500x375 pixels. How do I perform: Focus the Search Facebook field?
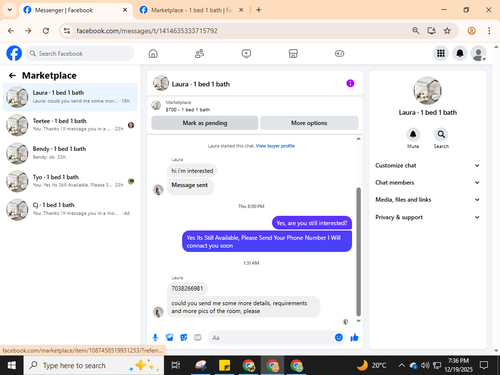pos(80,53)
